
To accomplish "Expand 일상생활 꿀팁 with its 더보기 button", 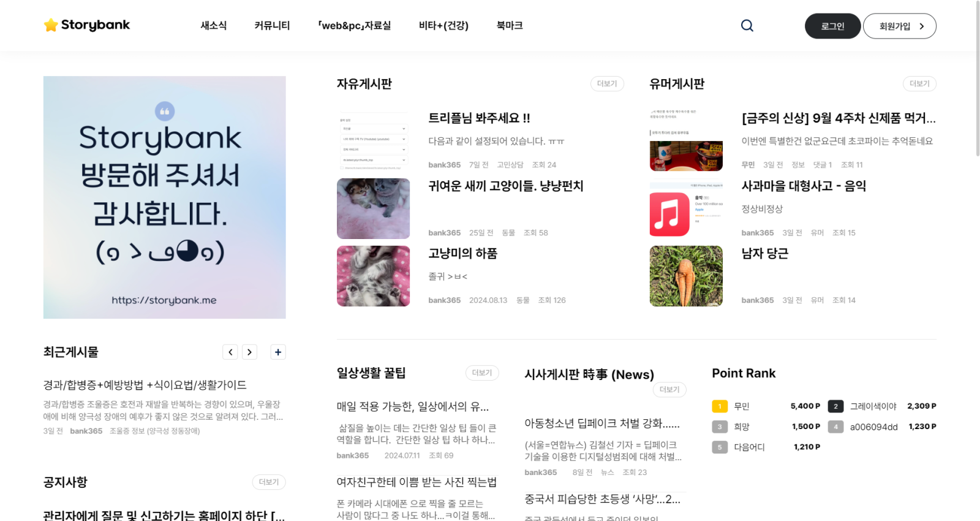I will coord(482,373).
